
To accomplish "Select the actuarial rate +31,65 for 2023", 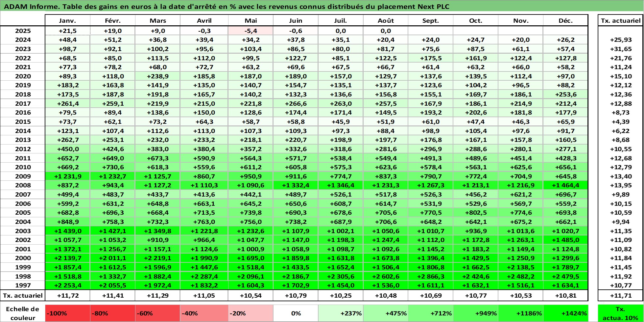I will click(x=621, y=49).
